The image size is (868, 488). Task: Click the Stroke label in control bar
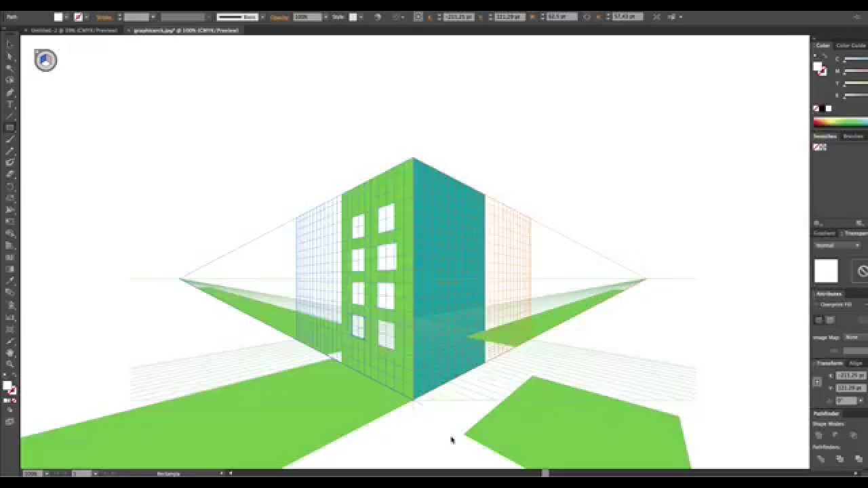[104, 17]
